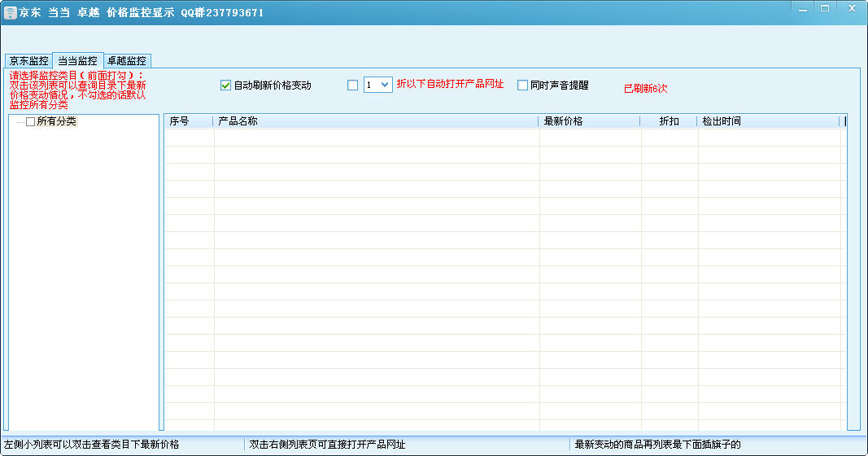Disable the 自动刷新价格变动 checkbox
This screenshot has width=868, height=456.
tap(226, 85)
